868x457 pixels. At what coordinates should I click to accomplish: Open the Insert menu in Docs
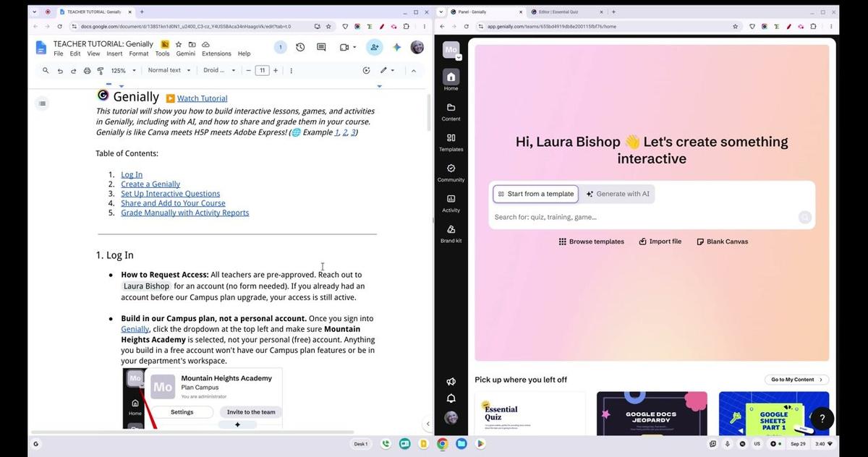click(x=114, y=54)
